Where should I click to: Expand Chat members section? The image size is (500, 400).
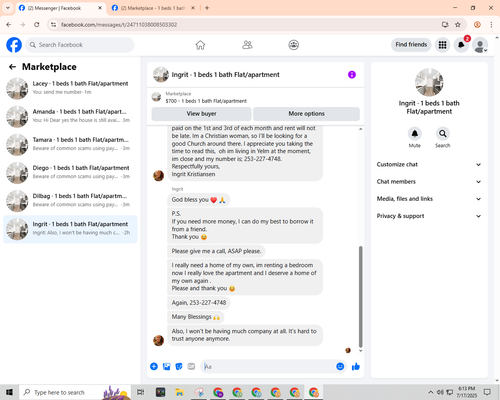[x=429, y=182]
